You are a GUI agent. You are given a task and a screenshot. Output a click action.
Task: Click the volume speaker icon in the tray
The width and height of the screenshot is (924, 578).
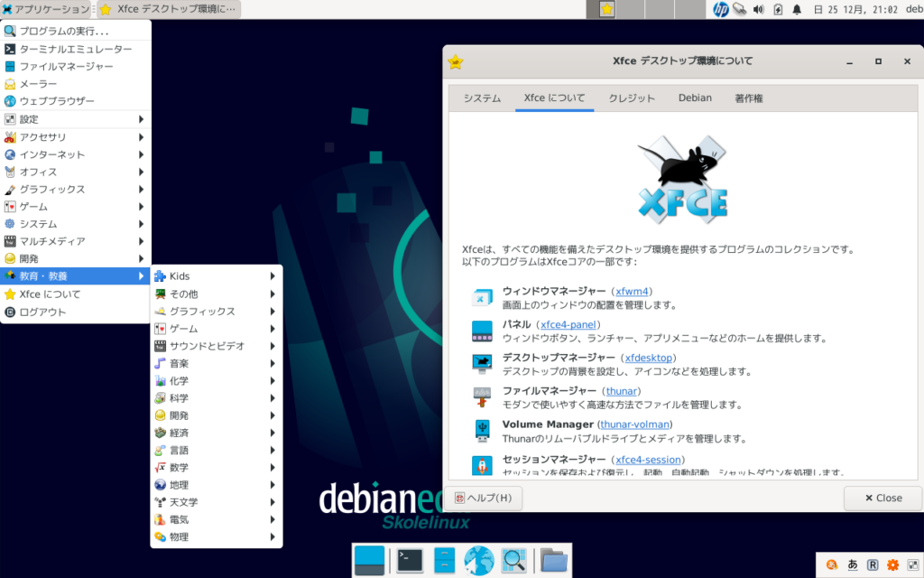[758, 10]
